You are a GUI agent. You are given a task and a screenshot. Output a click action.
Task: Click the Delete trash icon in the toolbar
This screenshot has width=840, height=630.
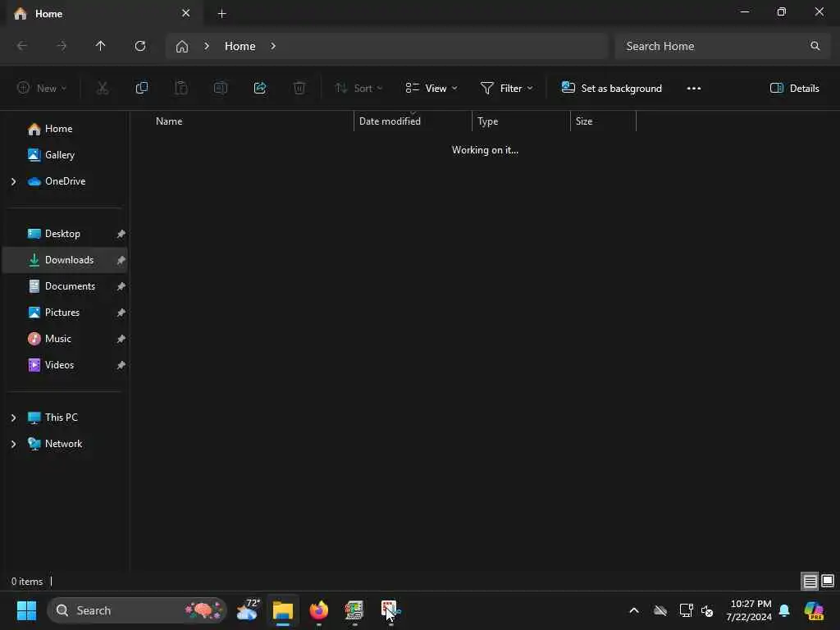point(299,89)
